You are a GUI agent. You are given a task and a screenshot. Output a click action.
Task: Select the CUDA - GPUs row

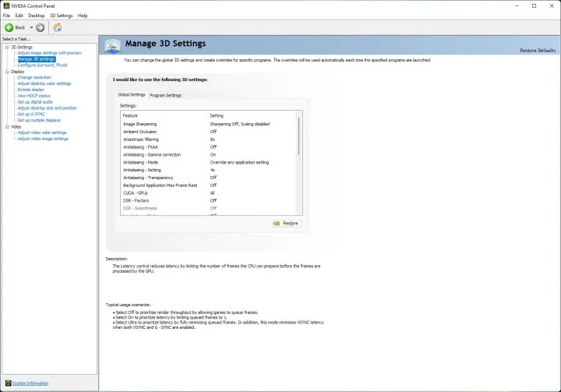[210, 193]
